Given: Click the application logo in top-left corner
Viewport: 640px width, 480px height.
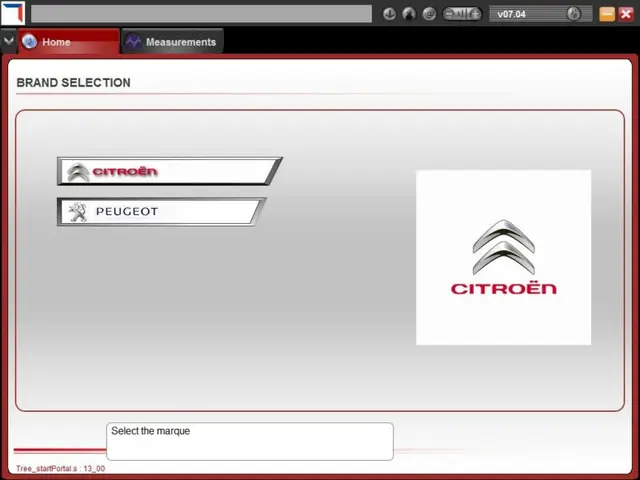Looking at the screenshot, I should click(x=13, y=13).
